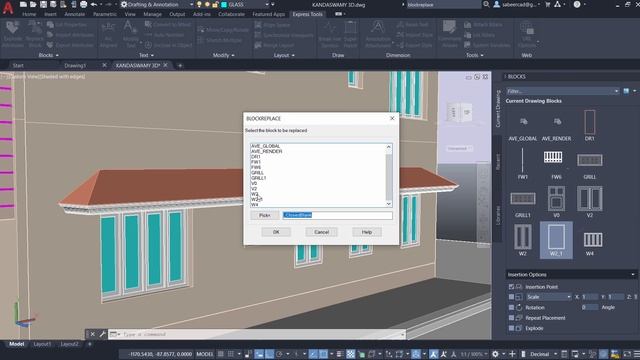Click the command line customize wrench icon

coord(102,334)
